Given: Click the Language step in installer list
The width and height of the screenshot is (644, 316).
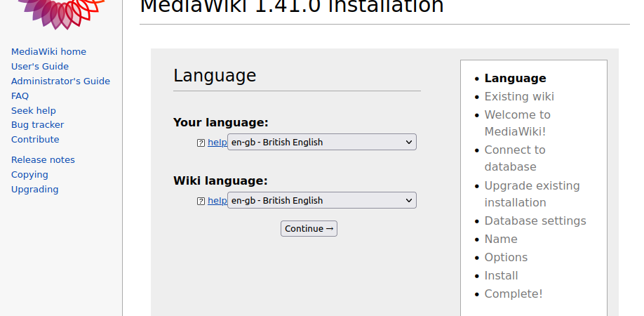Looking at the screenshot, I should pos(515,78).
